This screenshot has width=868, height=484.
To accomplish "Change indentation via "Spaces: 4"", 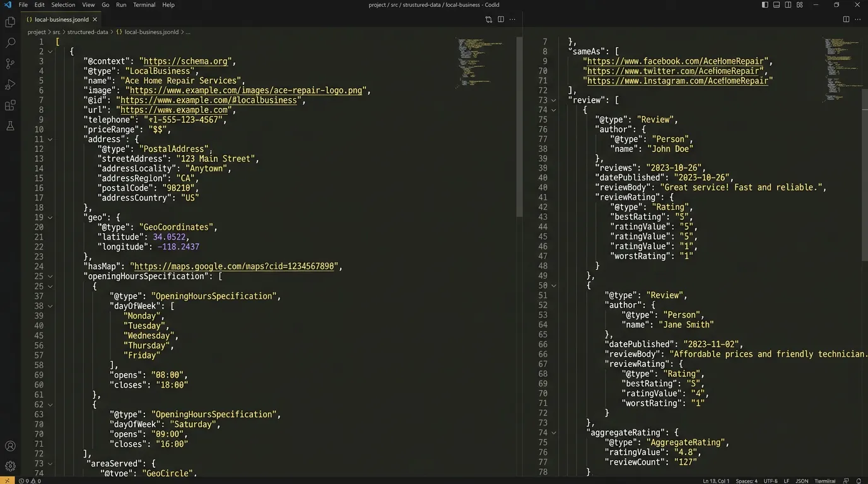I will [x=746, y=481].
